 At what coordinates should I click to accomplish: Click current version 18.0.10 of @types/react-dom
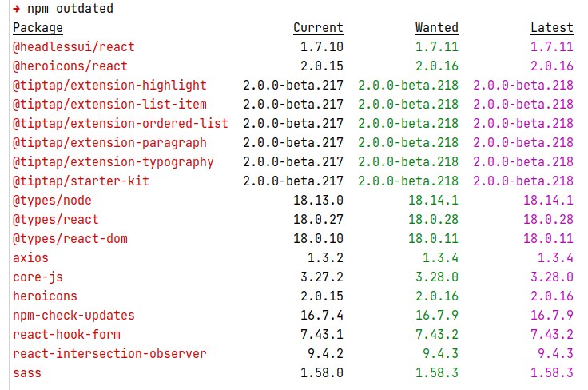[x=318, y=238]
